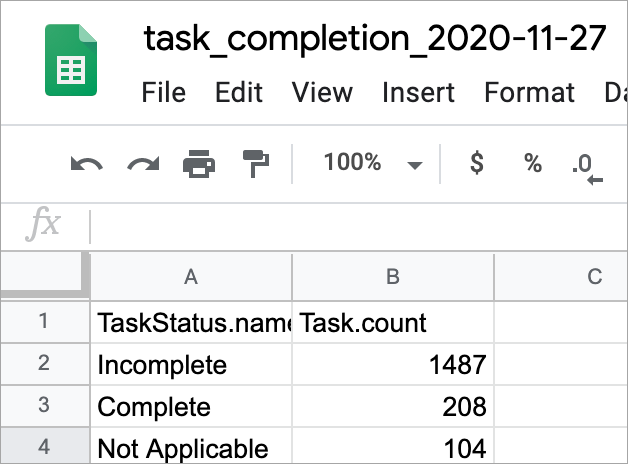Open the View menu
Image resolution: width=628 pixels, height=464 pixels.
click(x=322, y=93)
